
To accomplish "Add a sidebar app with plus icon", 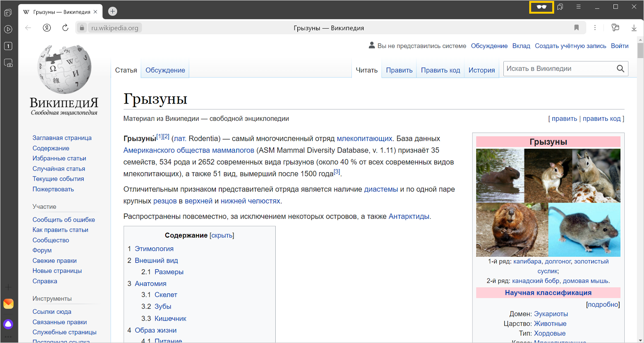I will 8,287.
